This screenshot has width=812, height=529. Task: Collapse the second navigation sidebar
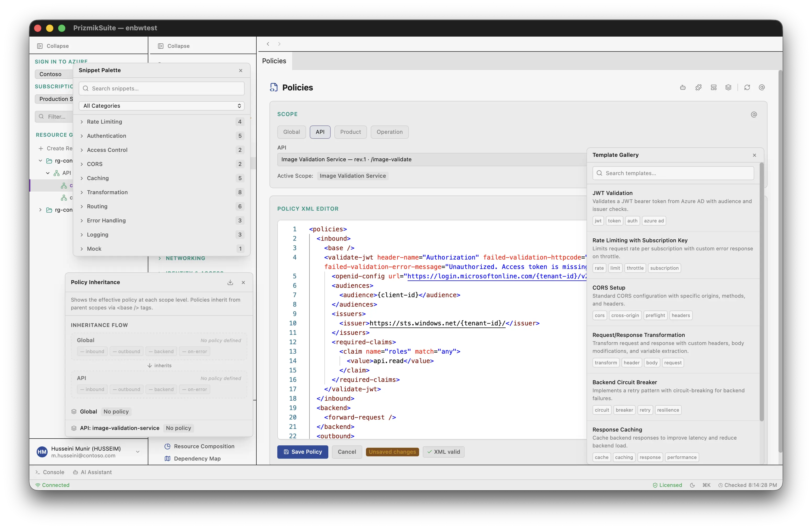174,46
